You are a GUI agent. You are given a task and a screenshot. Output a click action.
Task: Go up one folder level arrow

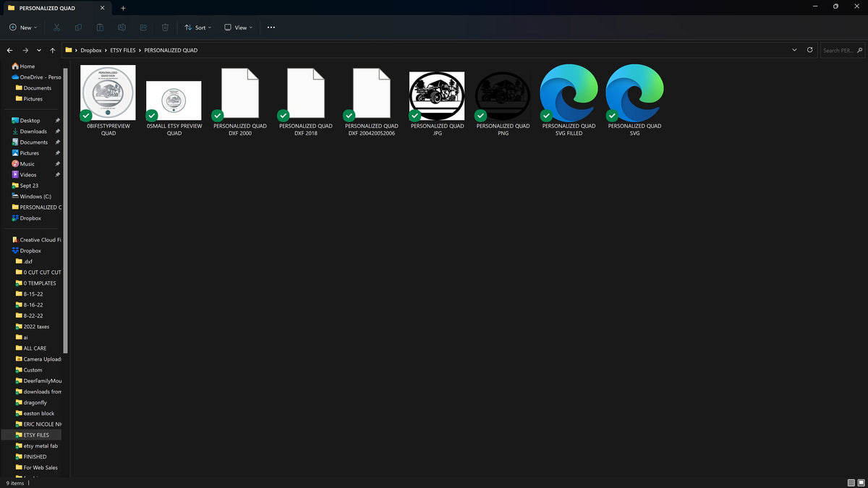pyautogui.click(x=53, y=51)
